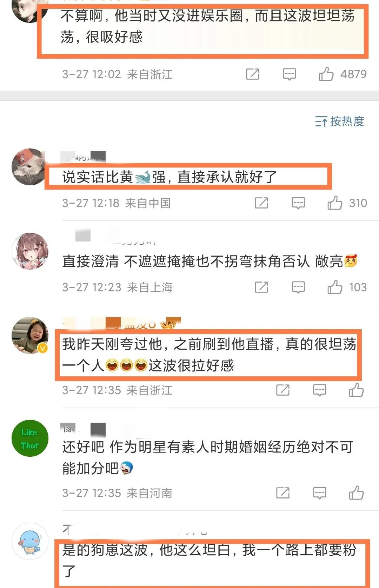Sort comments via 按热度

coord(339,121)
